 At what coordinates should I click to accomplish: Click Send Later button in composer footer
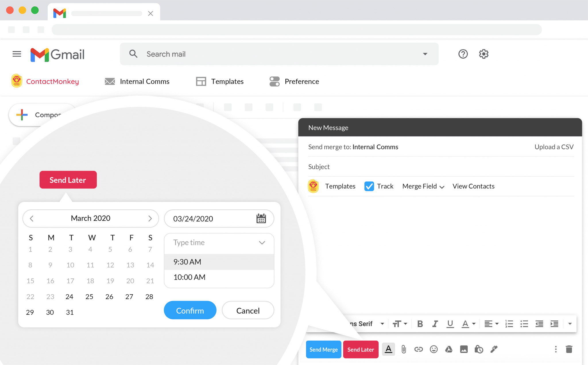click(x=361, y=349)
